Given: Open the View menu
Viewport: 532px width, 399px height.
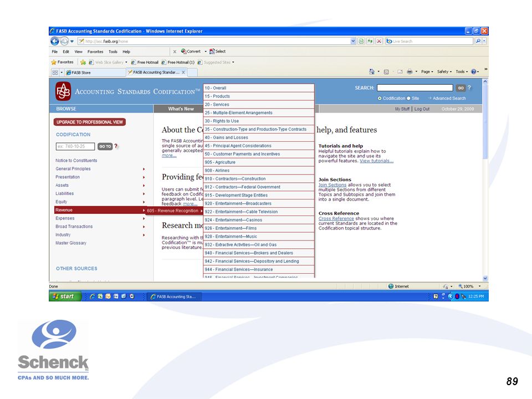Looking at the screenshot, I should click(x=78, y=52).
